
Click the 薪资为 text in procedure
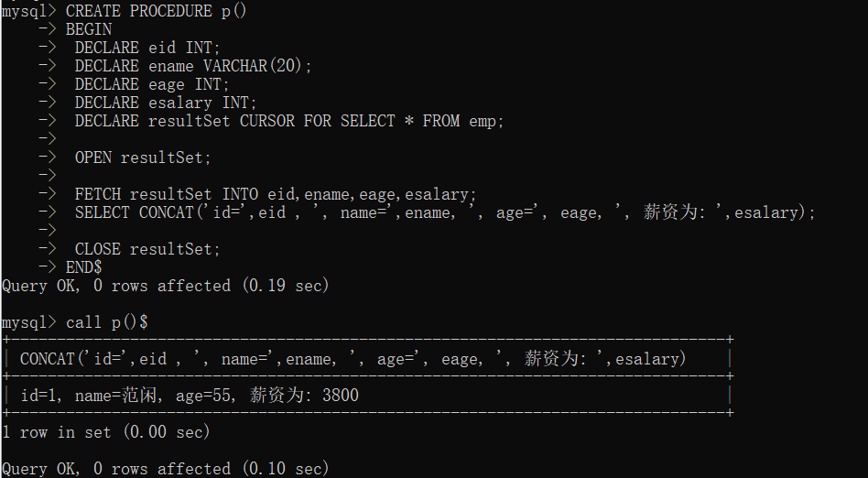670,212
